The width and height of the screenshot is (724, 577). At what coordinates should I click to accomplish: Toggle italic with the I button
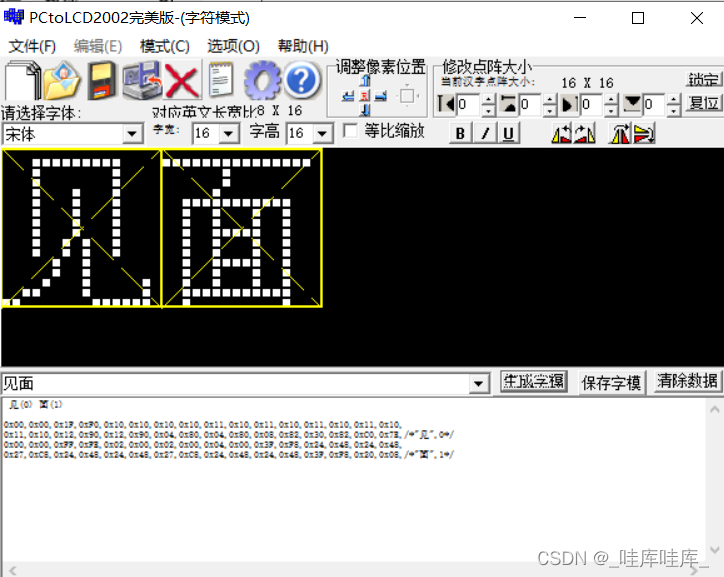click(x=485, y=133)
